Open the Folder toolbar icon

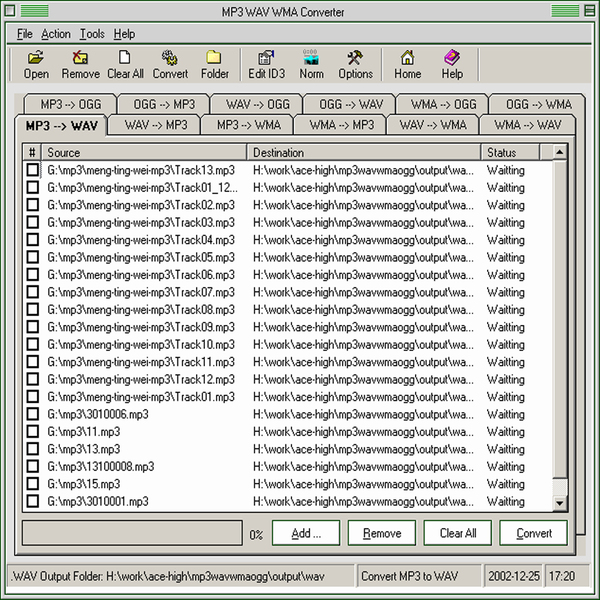[214, 64]
